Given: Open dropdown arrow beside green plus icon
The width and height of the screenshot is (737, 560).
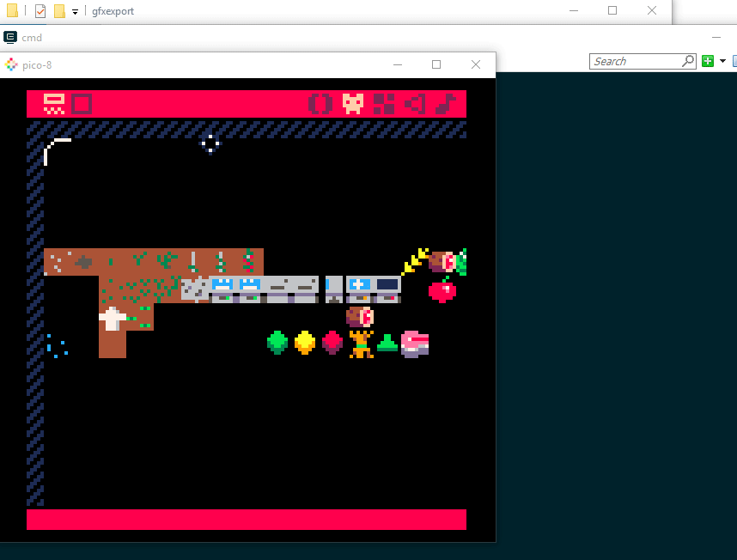Looking at the screenshot, I should (x=723, y=61).
